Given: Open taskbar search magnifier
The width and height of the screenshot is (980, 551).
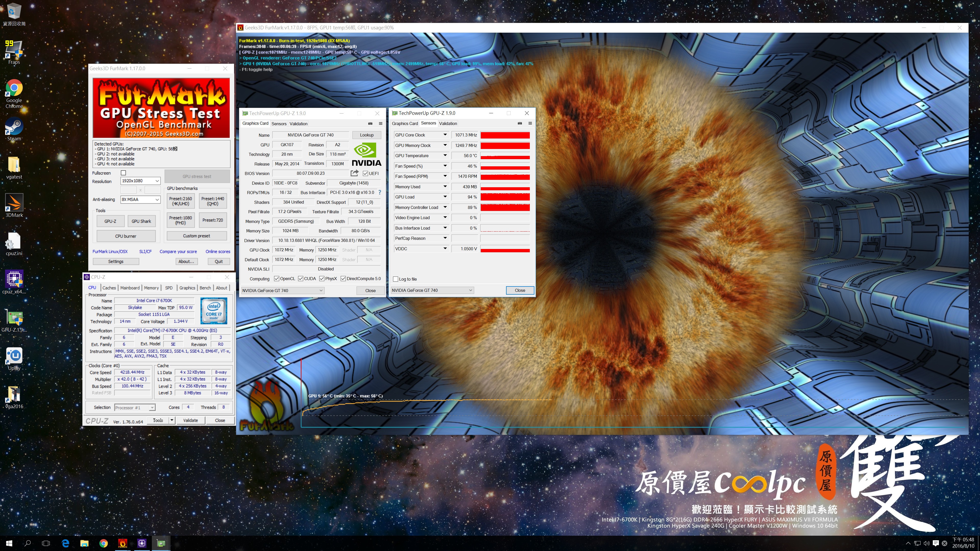Looking at the screenshot, I should coord(27,543).
